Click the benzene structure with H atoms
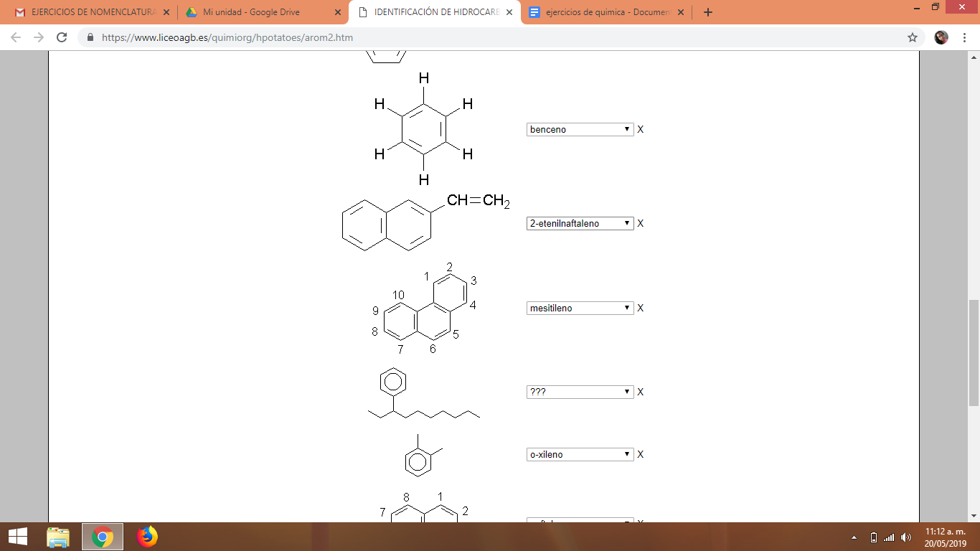 (x=423, y=129)
